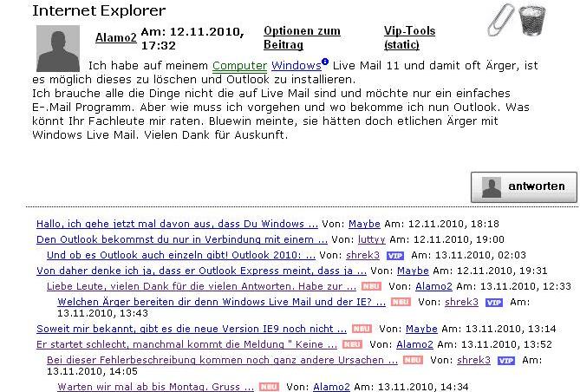Click timestamp '13.11.2010, 13:43'

[102, 313]
